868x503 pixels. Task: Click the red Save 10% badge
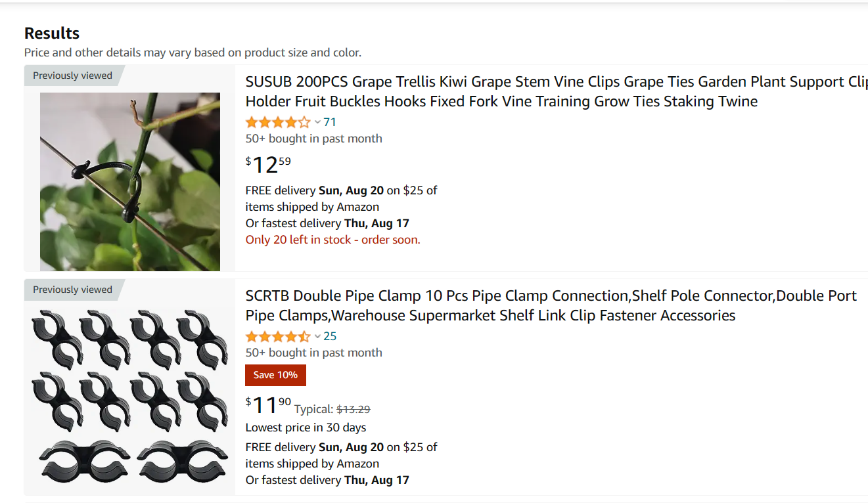[x=275, y=375]
